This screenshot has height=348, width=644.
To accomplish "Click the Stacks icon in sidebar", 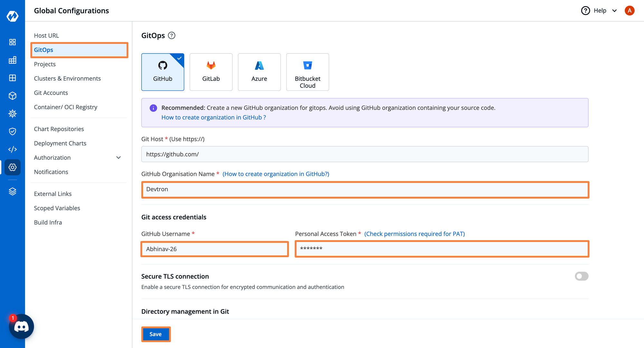I will click(x=12, y=191).
